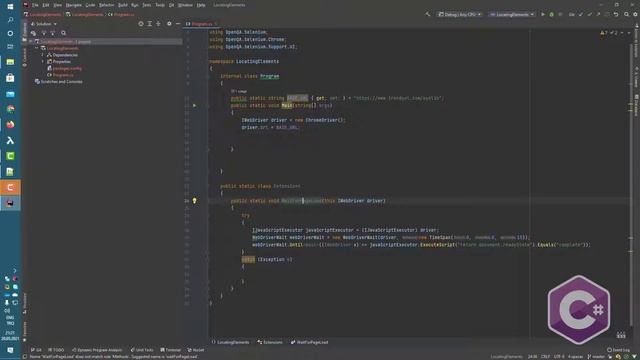The image size is (640, 360).
Task: Click LocatingElements breadcrumb below the editor
Action: click(x=231, y=342)
